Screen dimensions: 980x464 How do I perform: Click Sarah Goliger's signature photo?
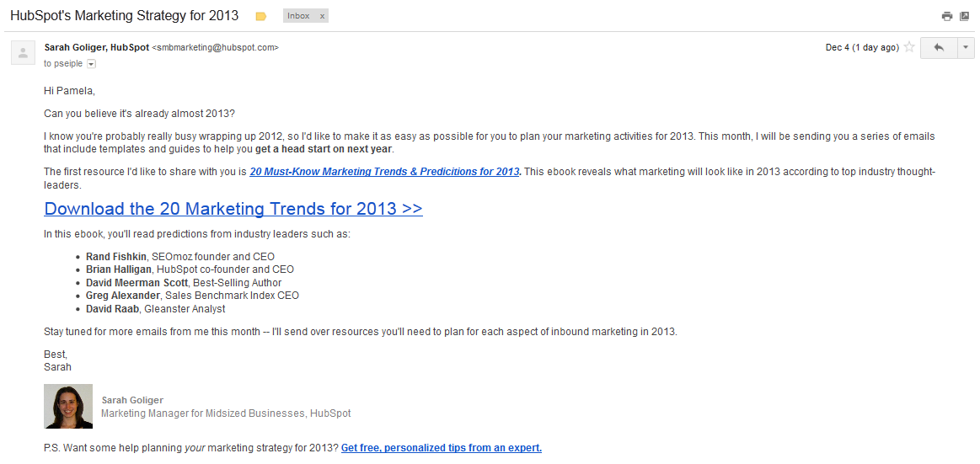point(68,406)
